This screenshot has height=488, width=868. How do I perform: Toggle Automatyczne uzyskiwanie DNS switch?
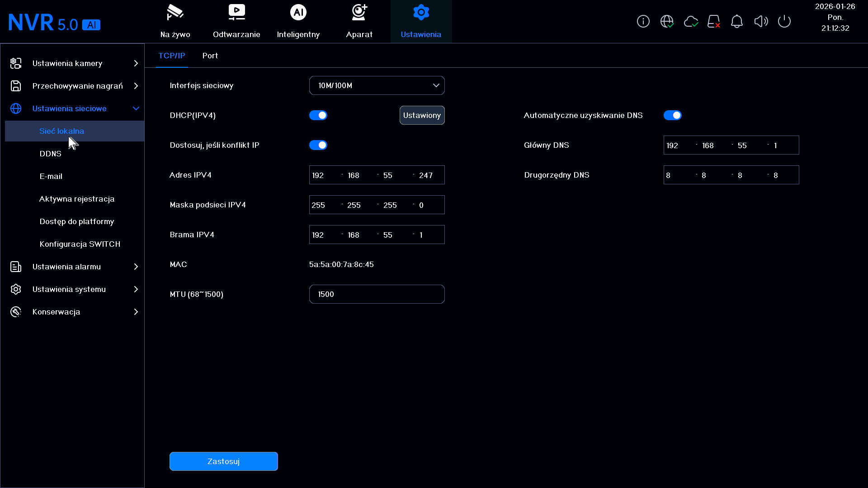coord(673,115)
